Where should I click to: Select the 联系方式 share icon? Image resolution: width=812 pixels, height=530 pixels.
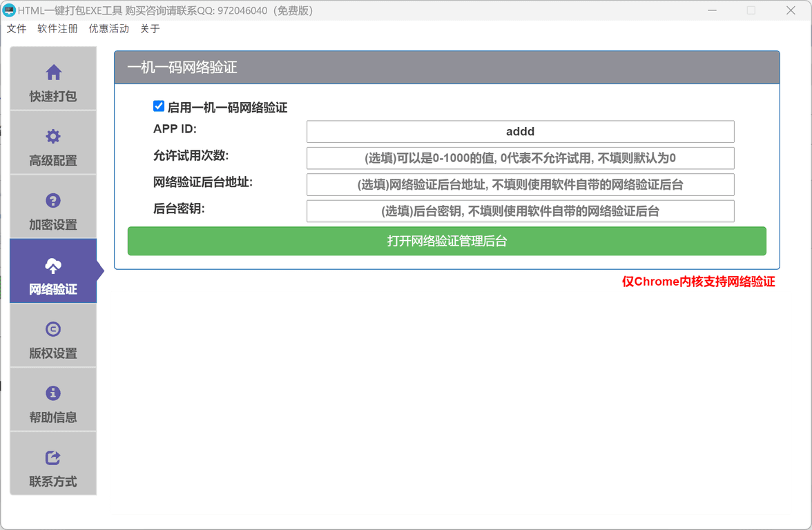53,458
